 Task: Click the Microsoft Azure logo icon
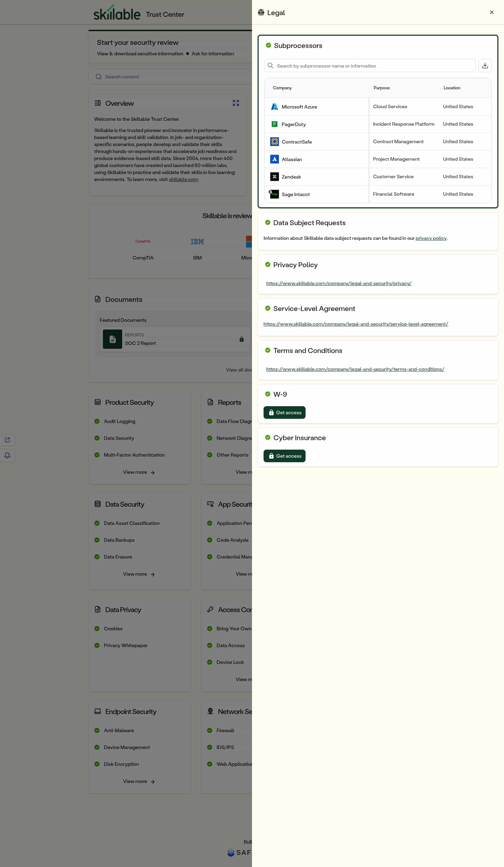(x=274, y=107)
